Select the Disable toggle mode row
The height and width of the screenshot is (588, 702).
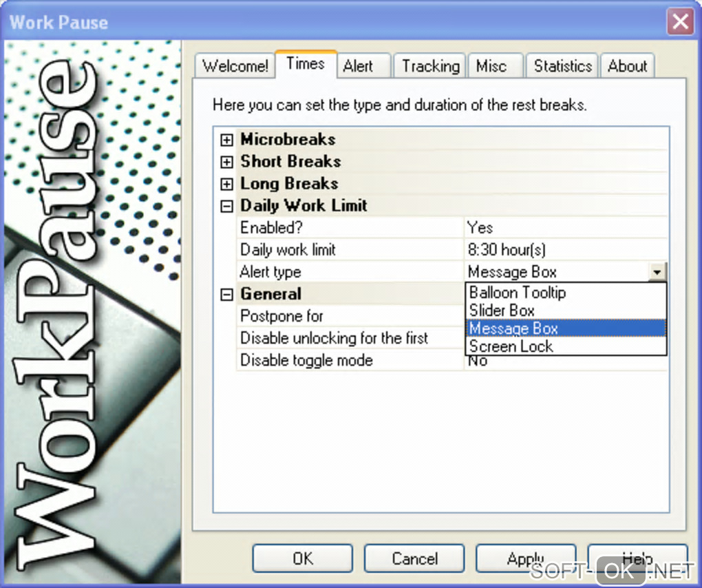pos(350,360)
